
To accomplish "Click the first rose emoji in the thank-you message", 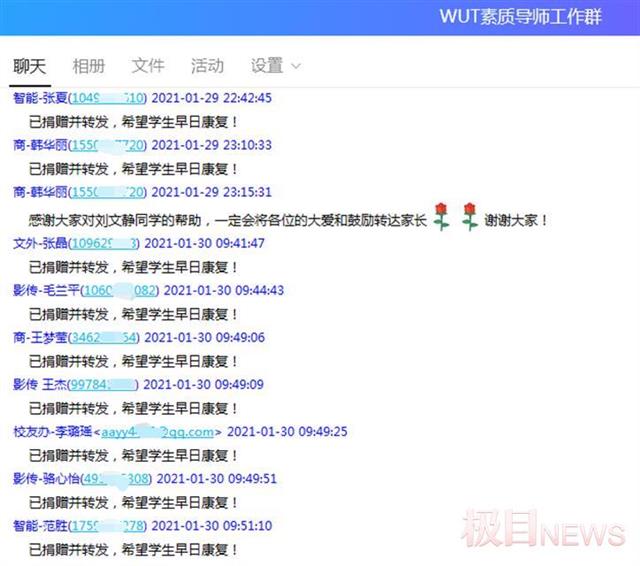I will [442, 216].
